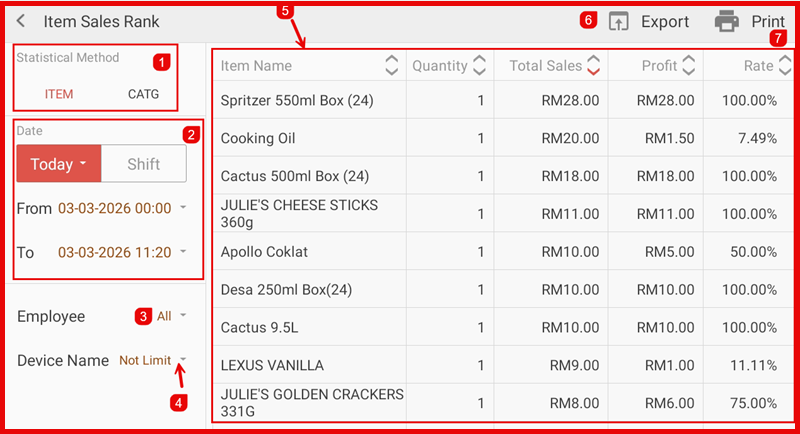The height and width of the screenshot is (434, 800).
Task: Click the Print text label
Action: [x=768, y=21]
